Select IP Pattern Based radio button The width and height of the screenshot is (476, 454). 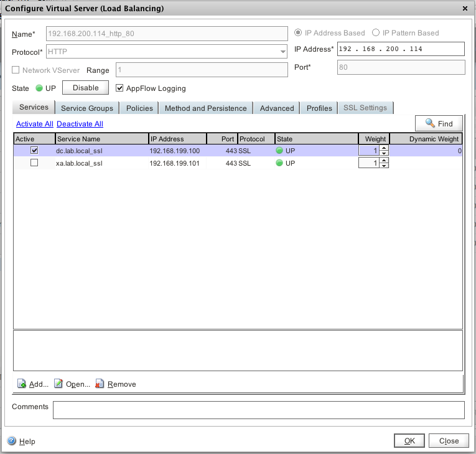tap(376, 33)
